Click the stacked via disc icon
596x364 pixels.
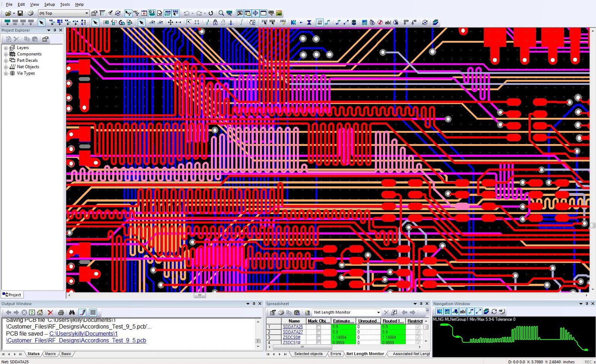tap(354, 22)
